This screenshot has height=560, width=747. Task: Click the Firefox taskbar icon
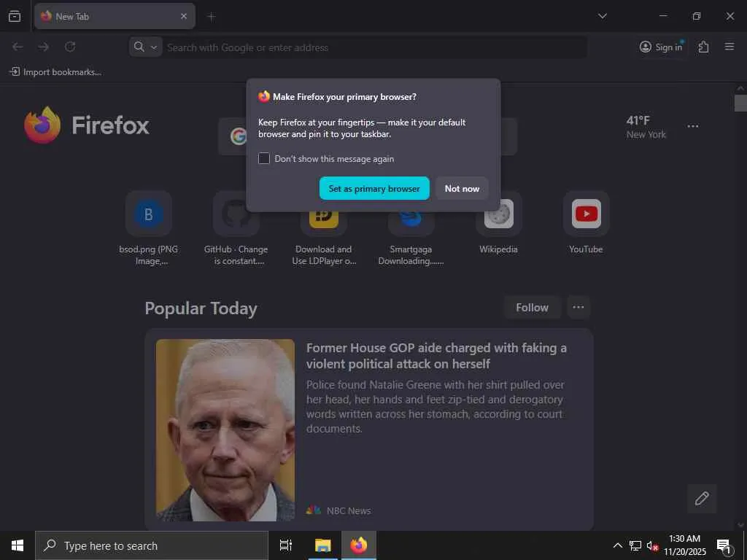359,545
